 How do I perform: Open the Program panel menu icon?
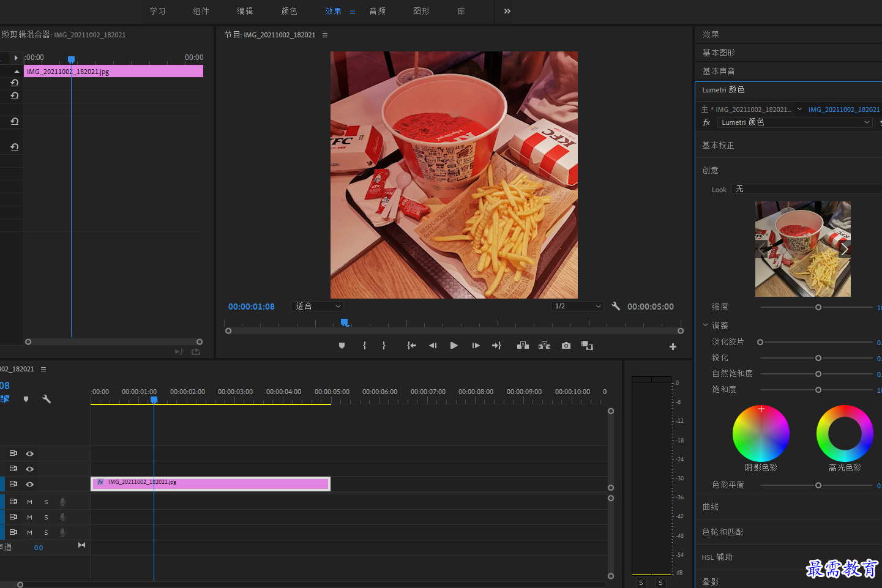325,35
